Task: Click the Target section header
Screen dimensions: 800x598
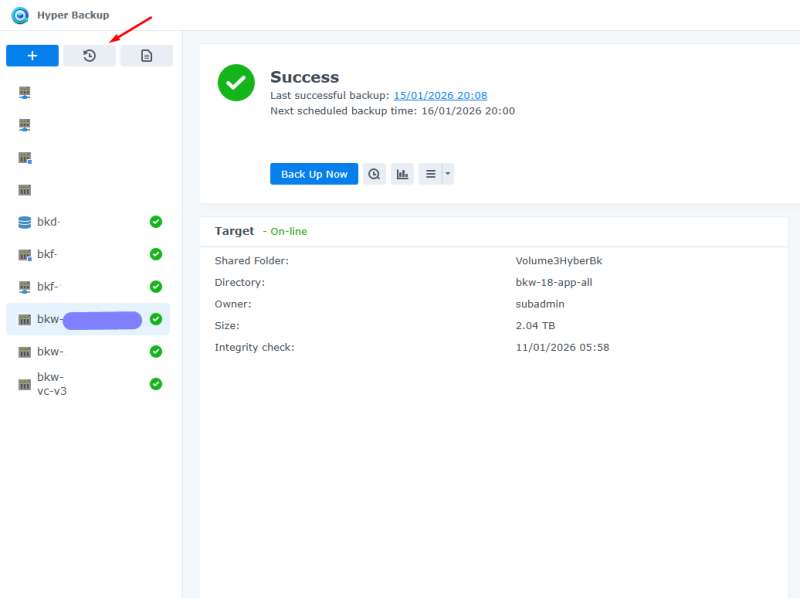Action: click(235, 231)
